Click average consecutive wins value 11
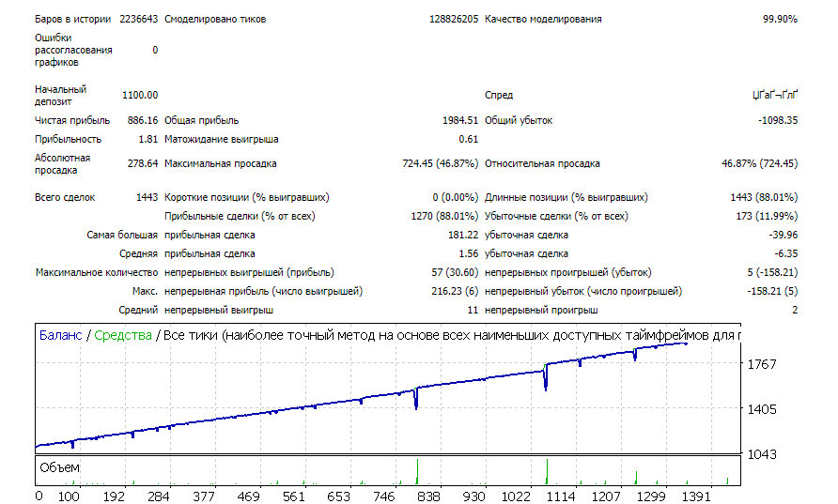 [473, 311]
